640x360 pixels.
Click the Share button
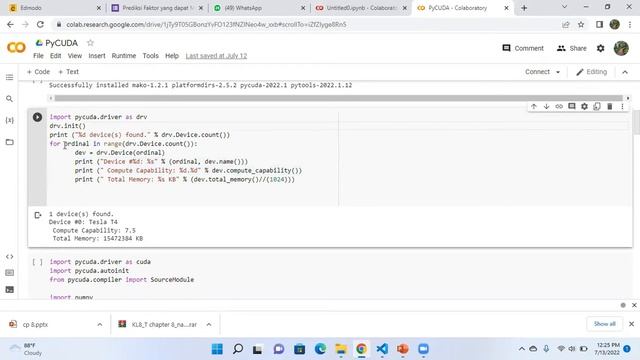tap(571, 48)
